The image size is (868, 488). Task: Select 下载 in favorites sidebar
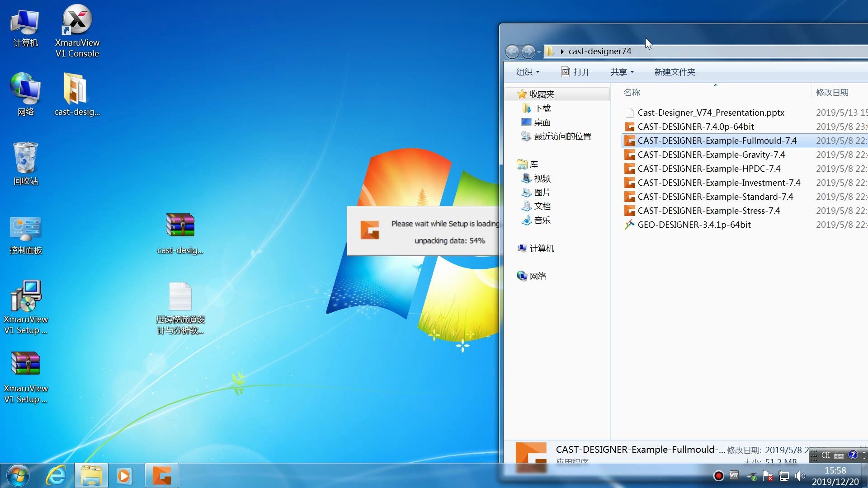(x=542, y=108)
